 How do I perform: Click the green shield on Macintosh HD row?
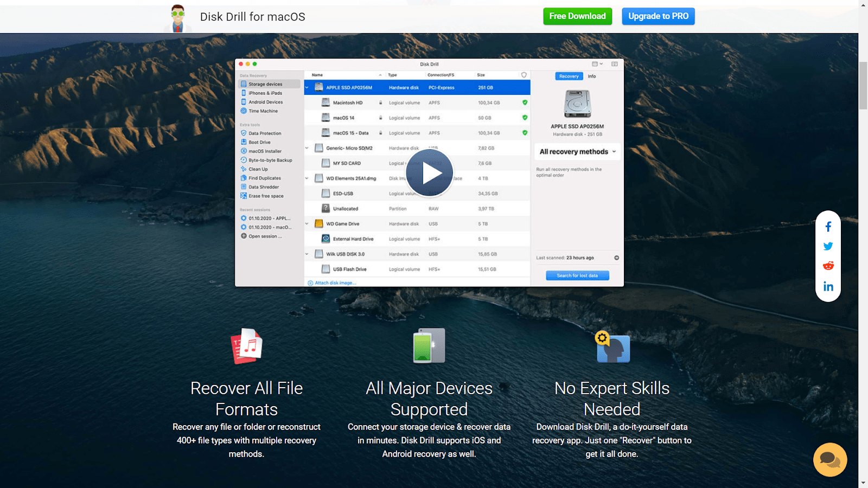pos(525,102)
